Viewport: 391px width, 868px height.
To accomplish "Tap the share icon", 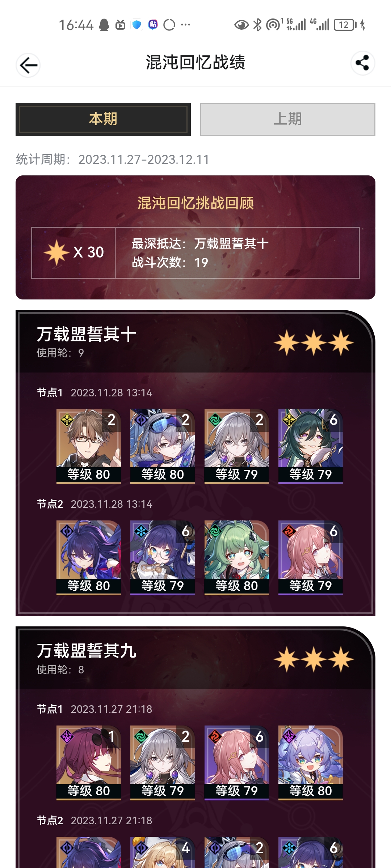I will tap(362, 63).
